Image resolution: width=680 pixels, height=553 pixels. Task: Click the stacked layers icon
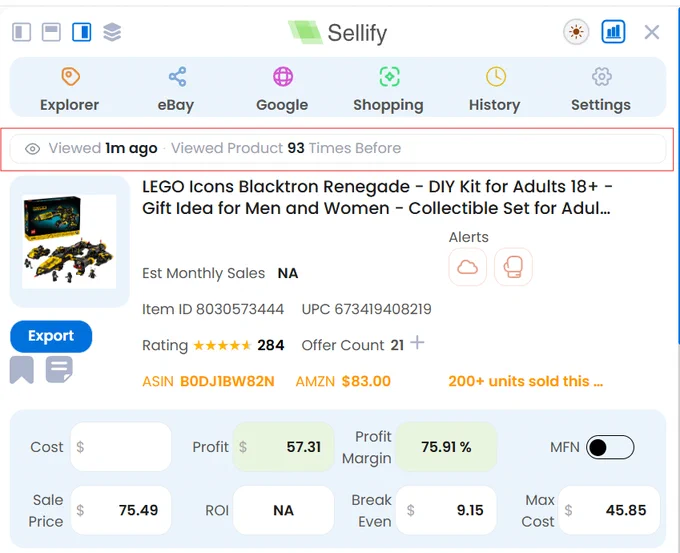coord(112,32)
